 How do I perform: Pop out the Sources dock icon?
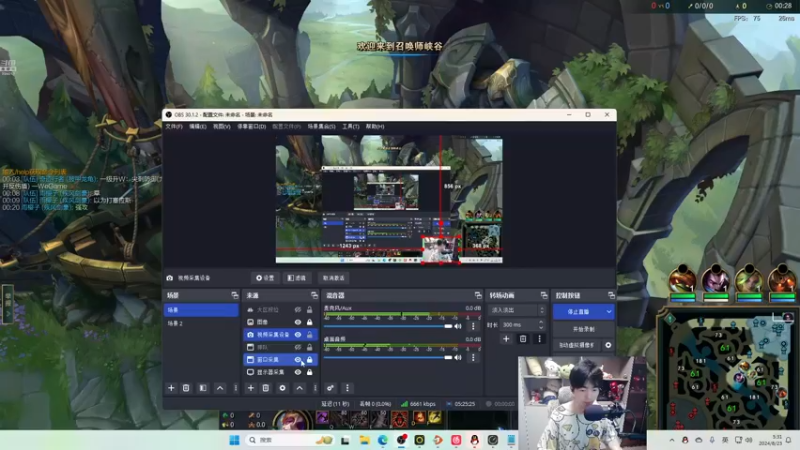pyautogui.click(x=314, y=295)
